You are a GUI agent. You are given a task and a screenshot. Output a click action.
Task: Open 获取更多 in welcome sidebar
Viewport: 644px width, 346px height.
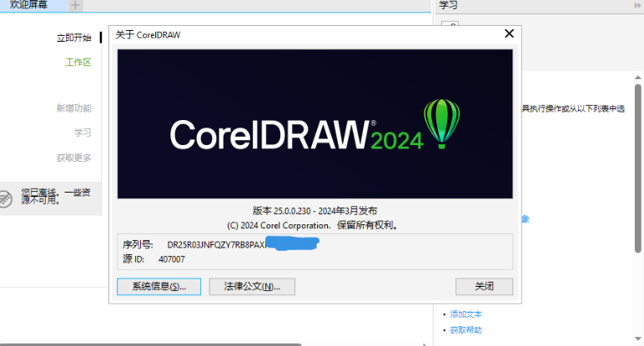pos(74,158)
